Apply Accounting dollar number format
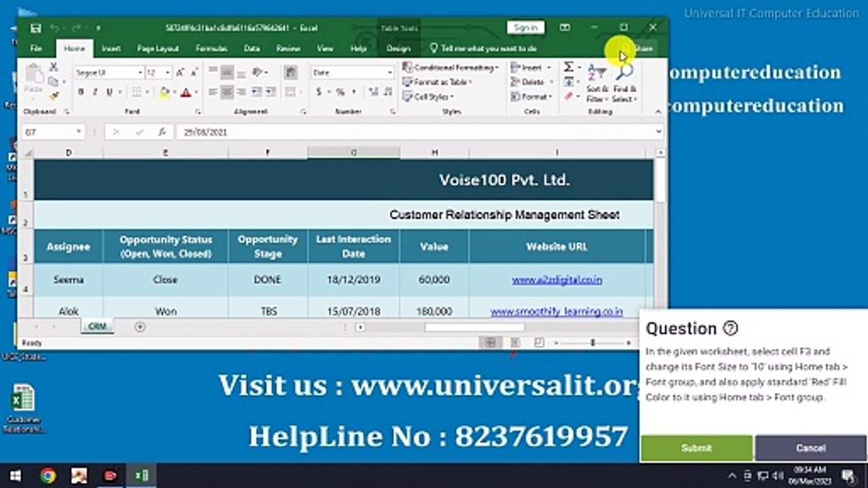868x488 pixels. coord(319,92)
